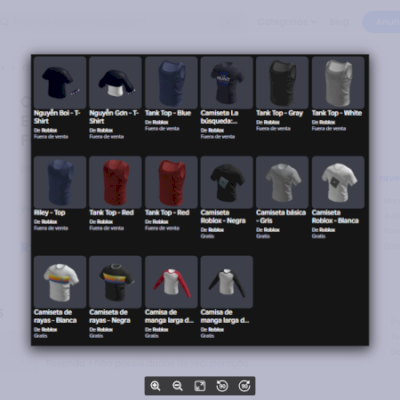
Task: Toggle fullscreen view of the image
Action: (200, 386)
